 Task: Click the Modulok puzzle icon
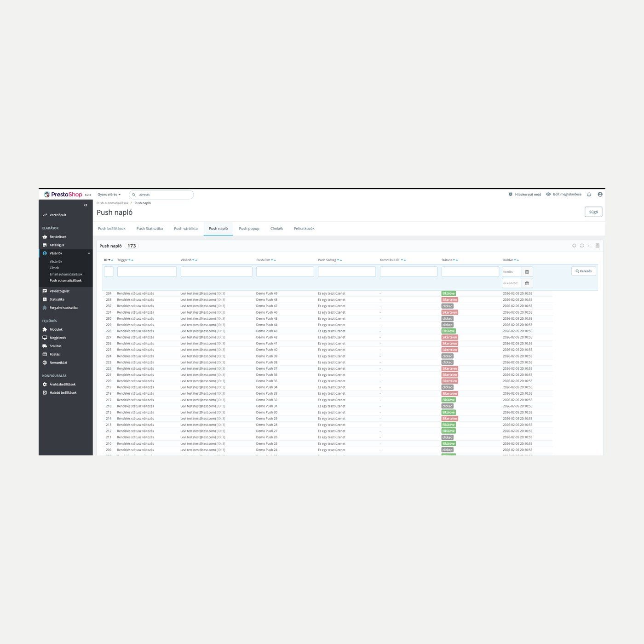point(45,329)
